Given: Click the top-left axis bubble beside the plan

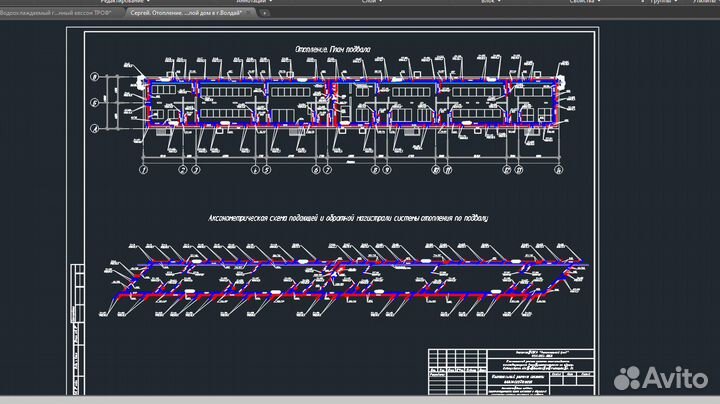Looking at the screenshot, I should (x=93, y=79).
